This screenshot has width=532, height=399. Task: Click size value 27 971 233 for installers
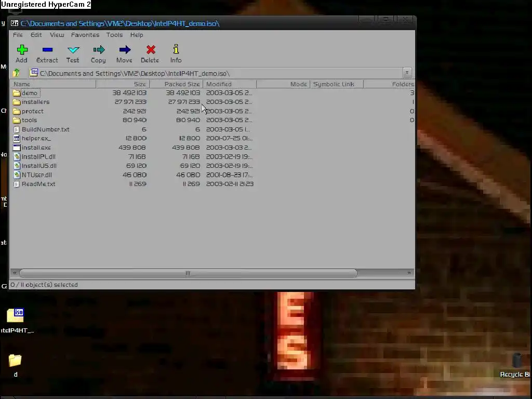click(x=130, y=102)
